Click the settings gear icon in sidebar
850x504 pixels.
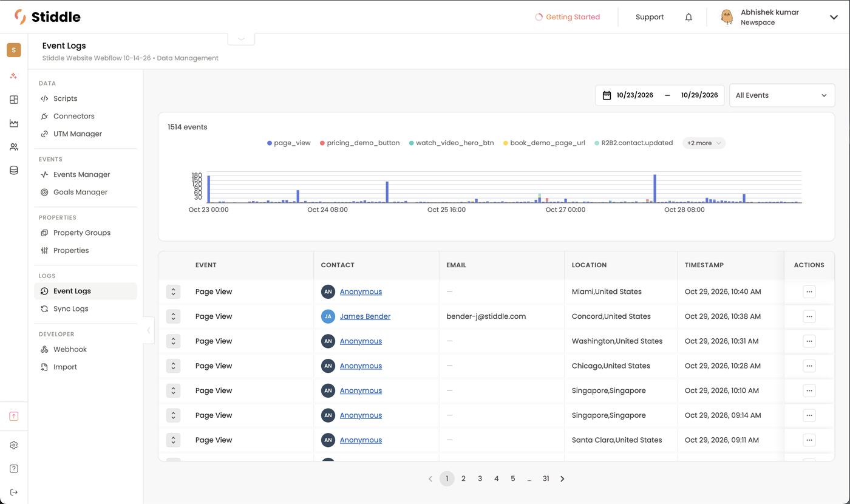14,445
